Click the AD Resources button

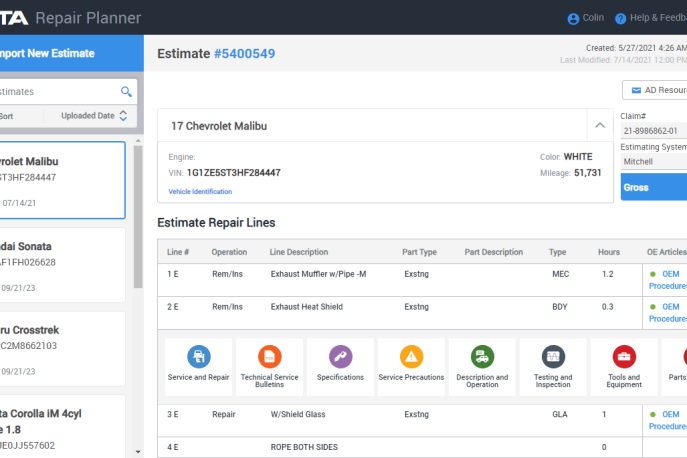(x=656, y=90)
